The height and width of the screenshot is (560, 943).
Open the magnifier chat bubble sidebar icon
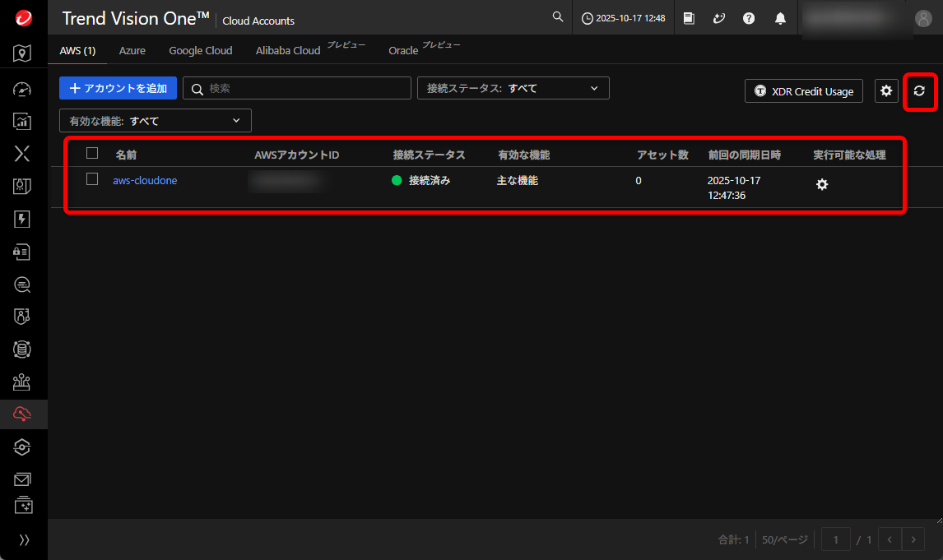pyautogui.click(x=22, y=285)
